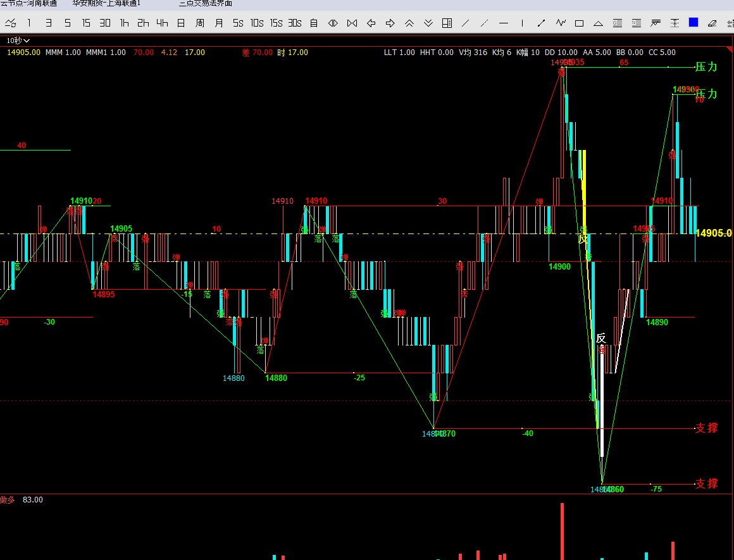Click the double chevron up icon
The image size is (734, 560).
tap(409, 23)
